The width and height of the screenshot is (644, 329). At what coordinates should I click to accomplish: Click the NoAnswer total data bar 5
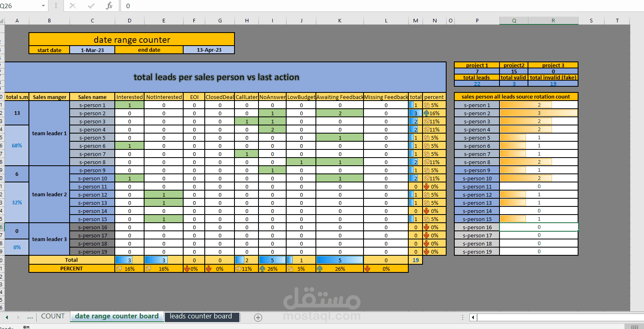pos(272,260)
